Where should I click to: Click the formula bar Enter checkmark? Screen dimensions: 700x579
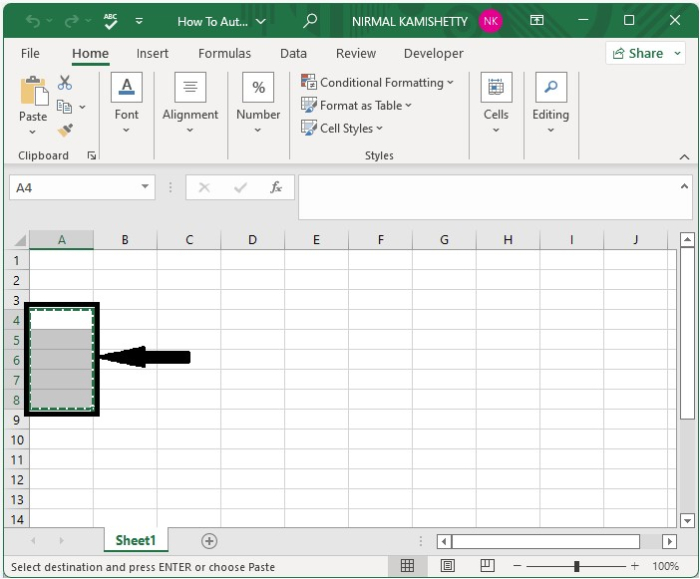[240, 187]
